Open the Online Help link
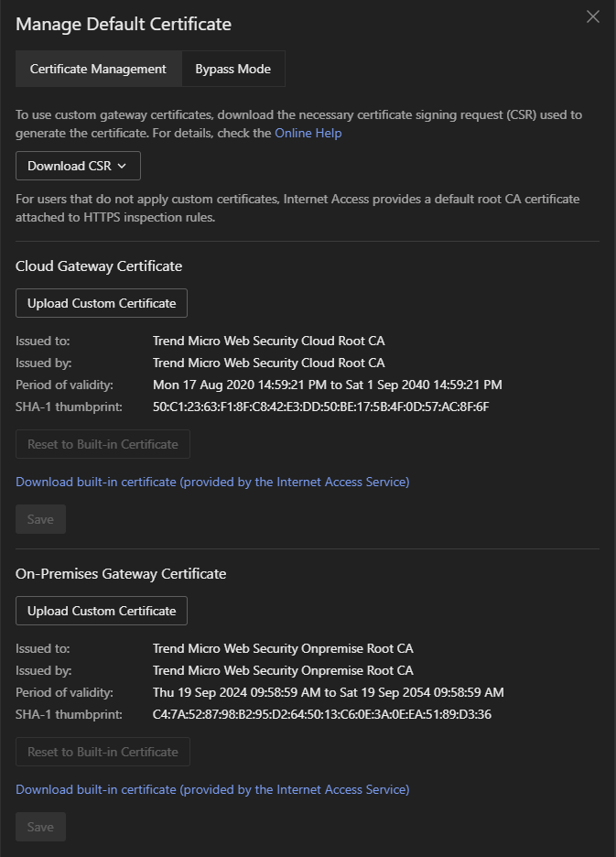616x857 pixels. click(x=308, y=133)
